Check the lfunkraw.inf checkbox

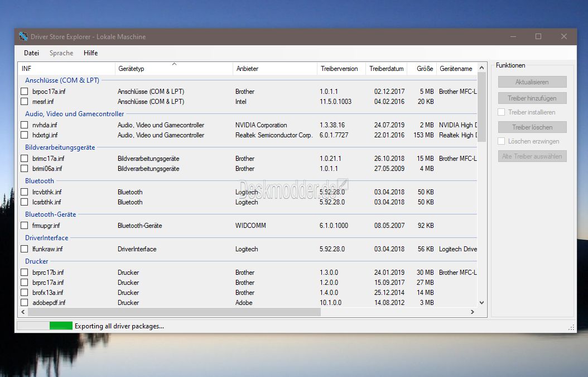[25, 249]
